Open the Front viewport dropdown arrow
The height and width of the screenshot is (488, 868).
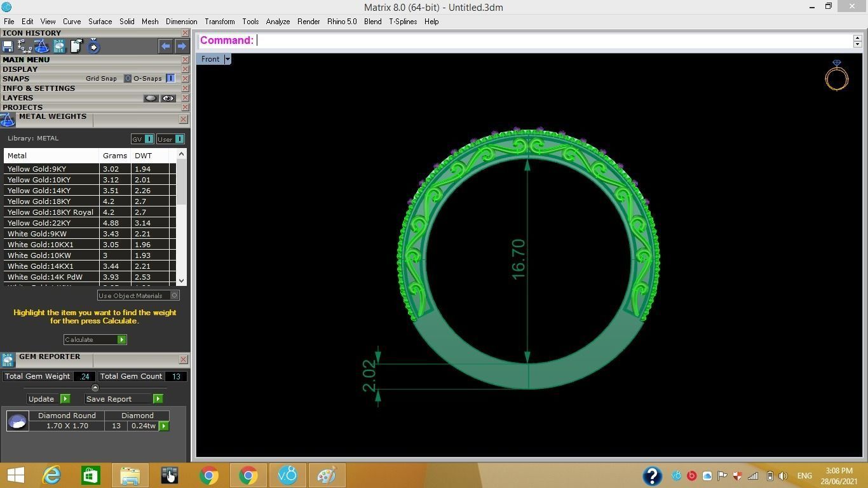click(x=227, y=59)
